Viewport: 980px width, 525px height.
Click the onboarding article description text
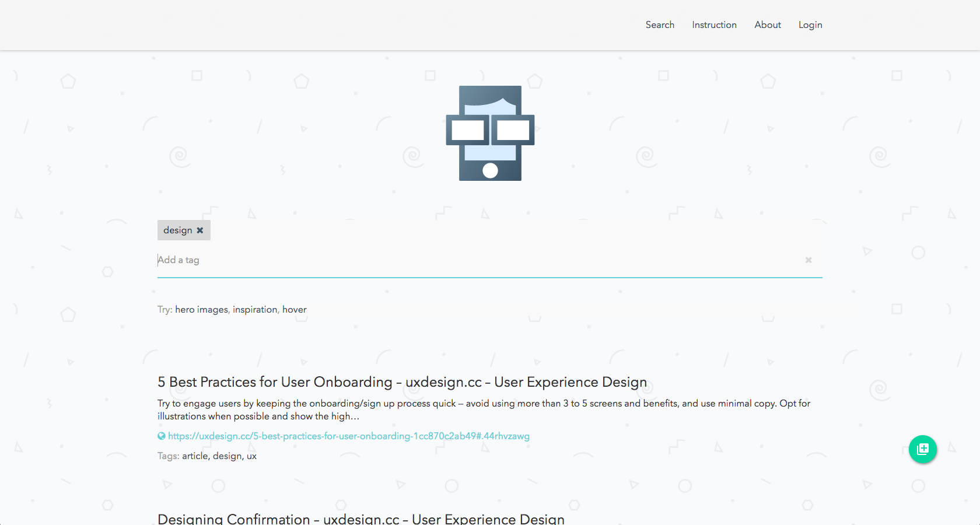484,409
